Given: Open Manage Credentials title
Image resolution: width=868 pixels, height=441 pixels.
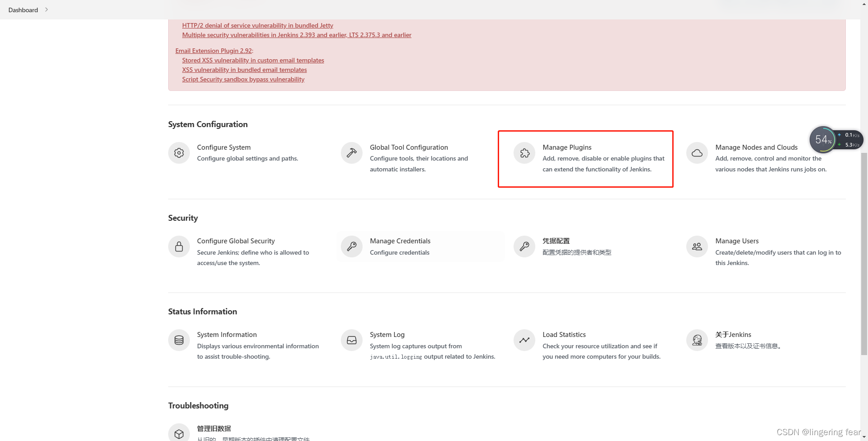Looking at the screenshot, I should pos(400,241).
